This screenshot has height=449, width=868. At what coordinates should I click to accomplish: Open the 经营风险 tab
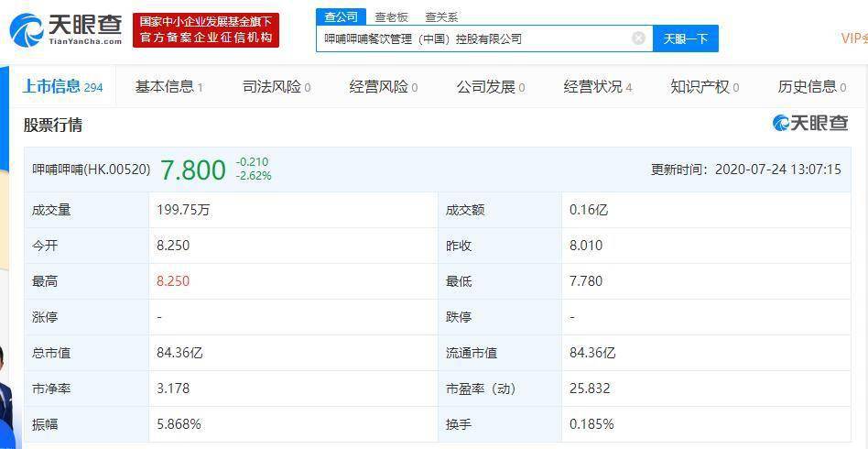(x=383, y=86)
